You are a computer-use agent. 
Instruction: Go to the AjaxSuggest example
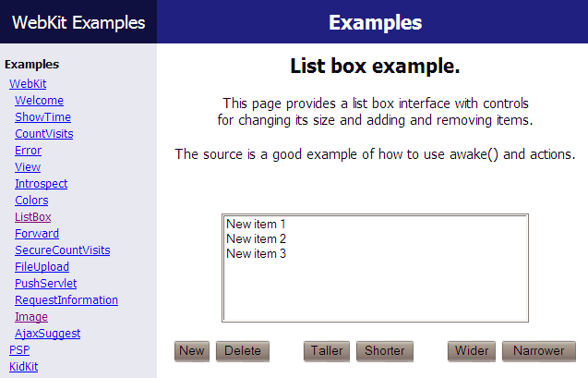47,334
